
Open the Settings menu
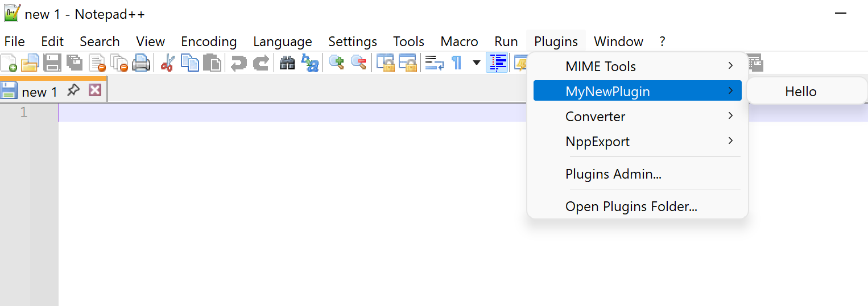[x=353, y=42]
